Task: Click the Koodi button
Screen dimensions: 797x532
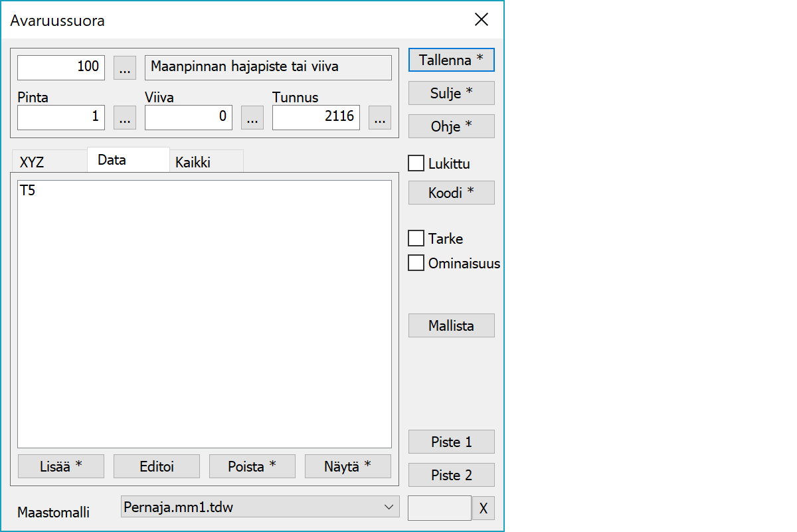Action: (x=451, y=193)
